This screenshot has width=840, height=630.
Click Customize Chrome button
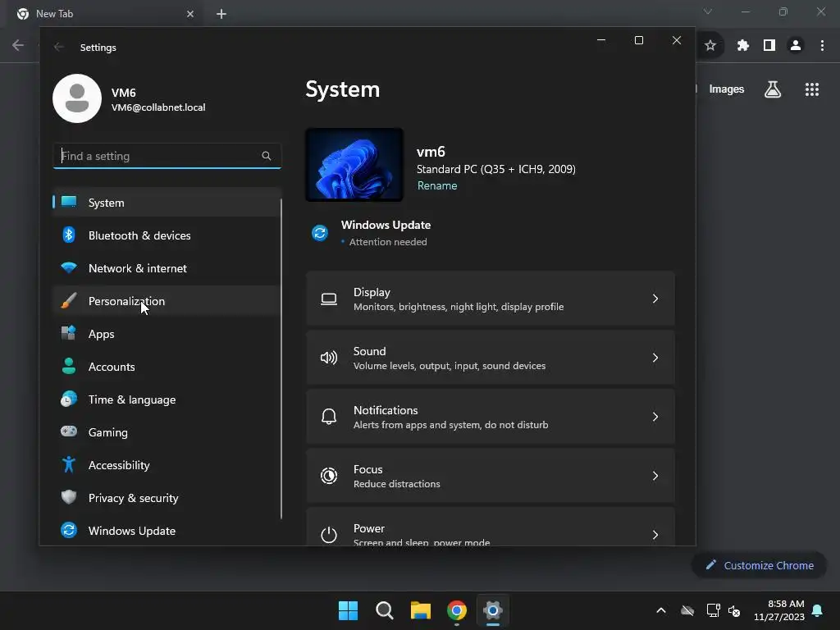(759, 565)
